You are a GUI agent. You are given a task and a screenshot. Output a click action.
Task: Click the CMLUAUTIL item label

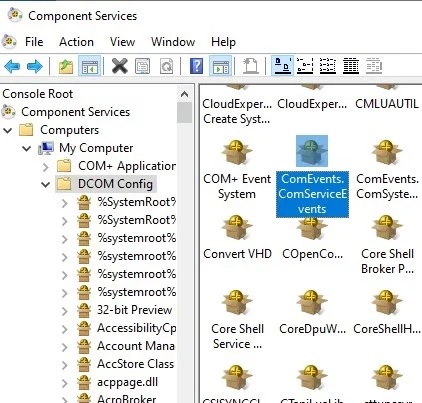(386, 104)
